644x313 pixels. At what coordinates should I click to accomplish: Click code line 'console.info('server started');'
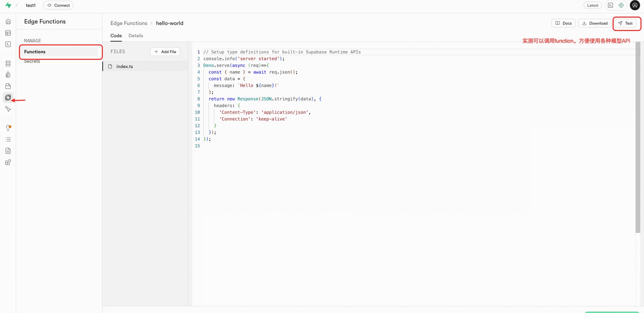244,59
